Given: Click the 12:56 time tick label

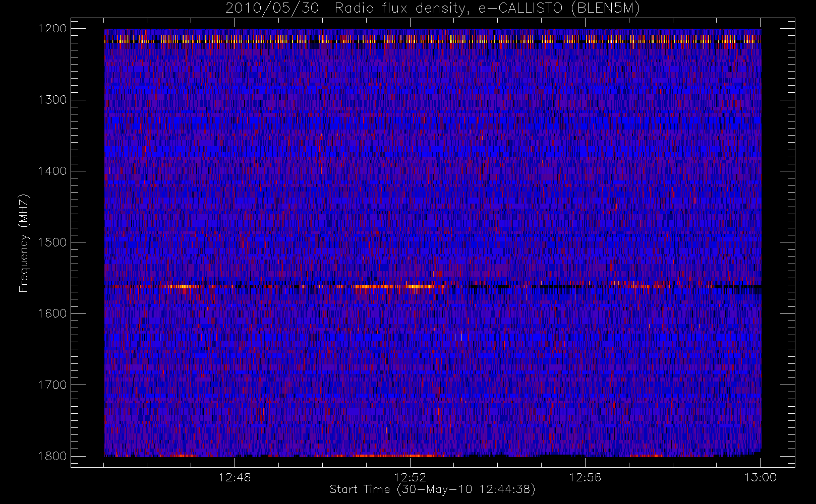Looking at the screenshot, I should [585, 477].
